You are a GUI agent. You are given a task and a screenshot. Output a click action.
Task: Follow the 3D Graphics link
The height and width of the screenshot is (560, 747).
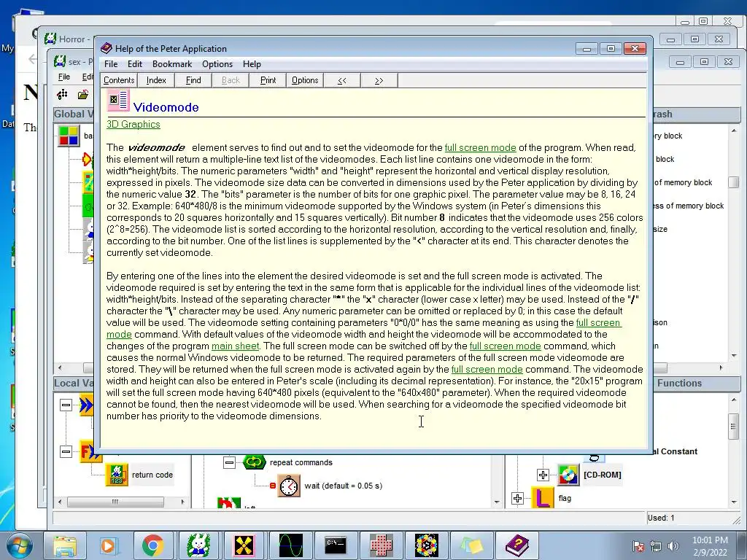pos(133,124)
